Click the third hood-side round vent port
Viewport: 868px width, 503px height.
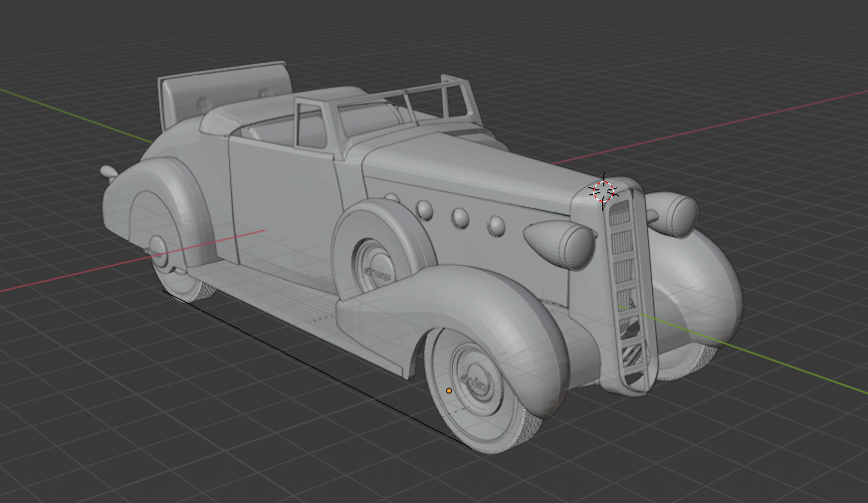pos(496,226)
